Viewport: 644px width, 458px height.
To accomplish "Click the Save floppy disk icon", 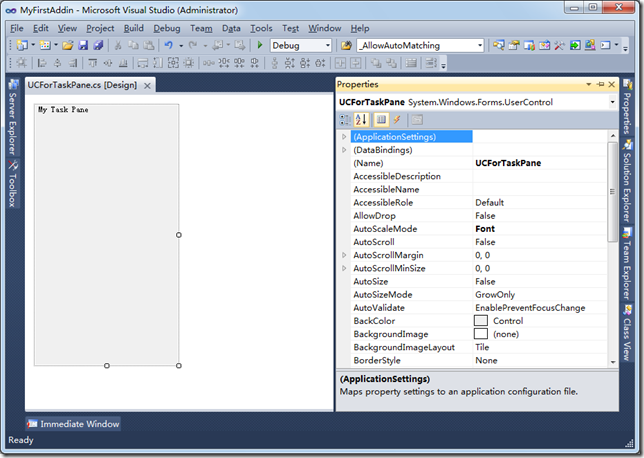I will pos(83,45).
